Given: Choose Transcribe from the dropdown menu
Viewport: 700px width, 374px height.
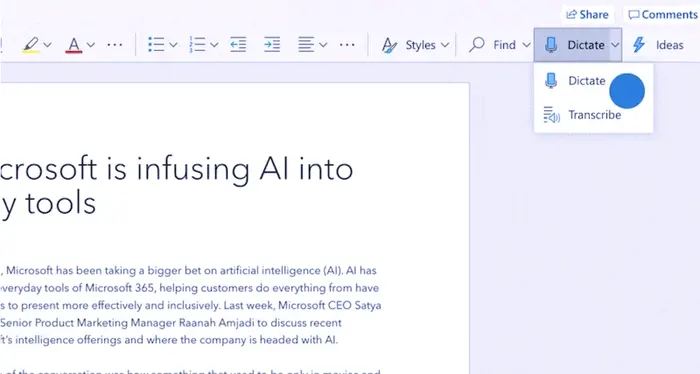Looking at the screenshot, I should point(593,115).
